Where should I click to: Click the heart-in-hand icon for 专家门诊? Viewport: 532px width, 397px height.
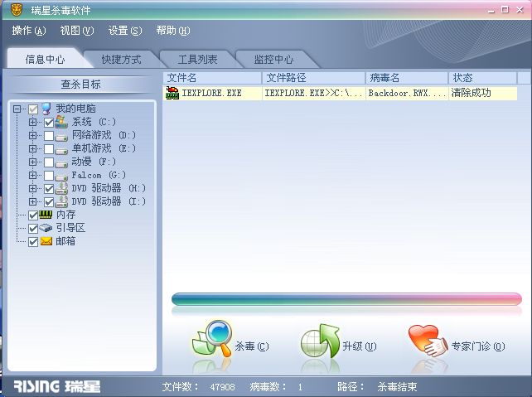[x=428, y=341]
